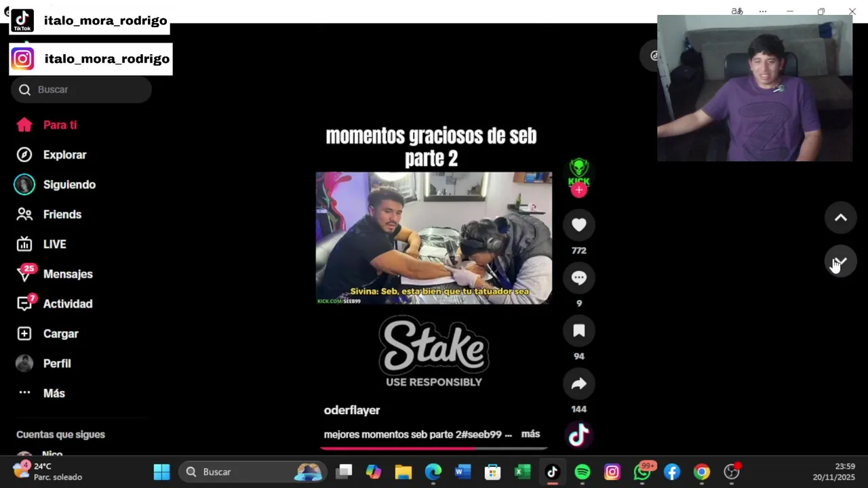Open Excel from taskbar
This screenshot has height=488, width=868.
[x=523, y=472]
